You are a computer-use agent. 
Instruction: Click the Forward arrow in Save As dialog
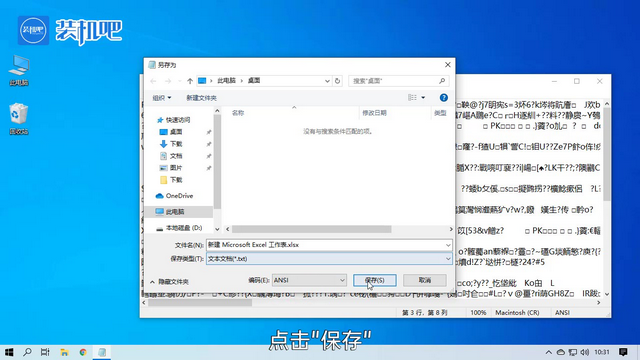[x=168, y=81]
